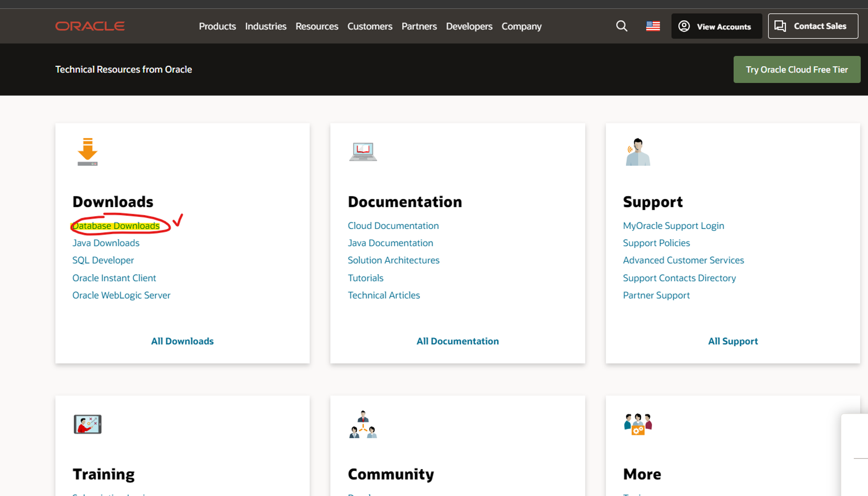
Task: Open the Customers menu
Action: coord(370,26)
